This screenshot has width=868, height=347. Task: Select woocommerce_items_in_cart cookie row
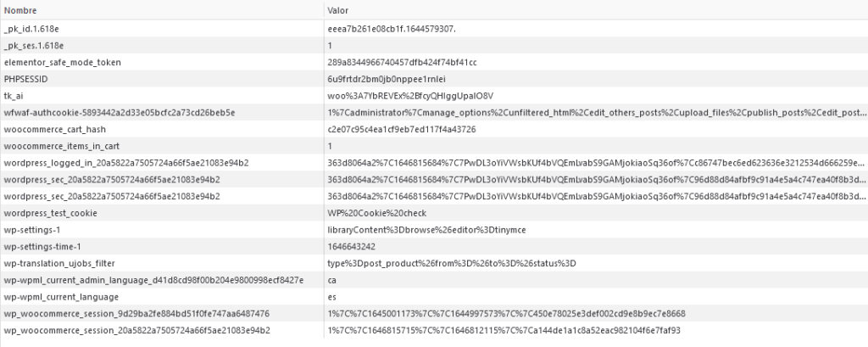434,146
